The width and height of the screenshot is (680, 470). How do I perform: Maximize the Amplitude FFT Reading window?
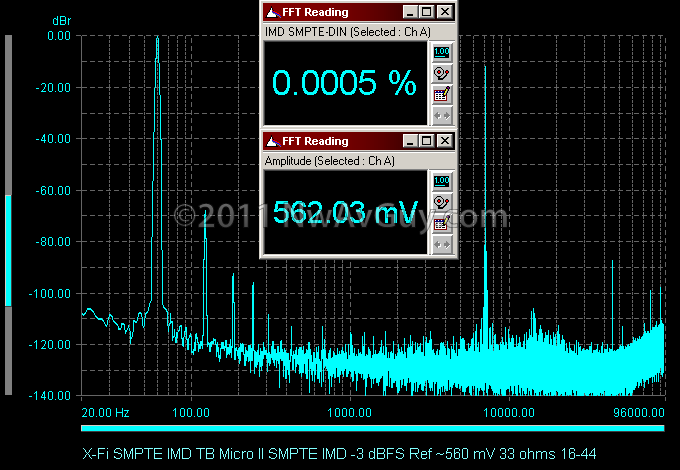[427, 141]
